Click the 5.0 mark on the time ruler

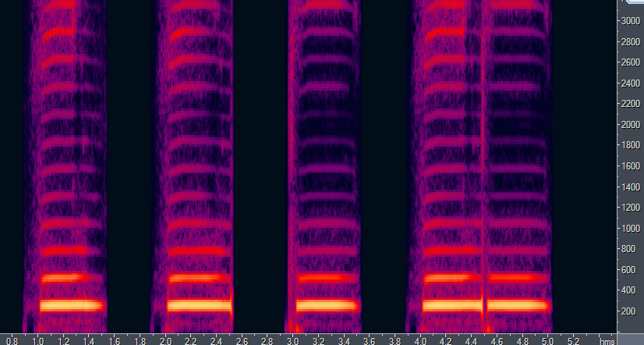[547, 341]
